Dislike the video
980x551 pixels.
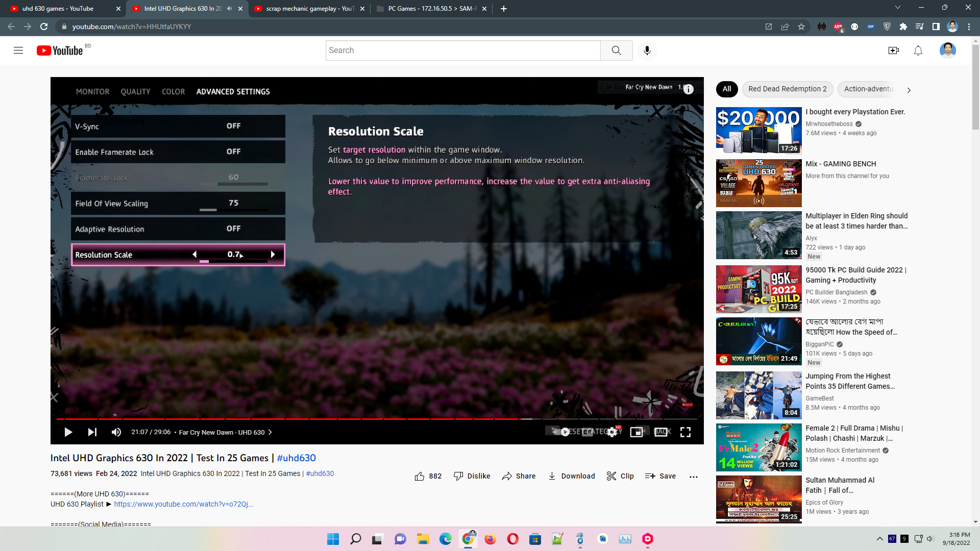click(x=472, y=476)
